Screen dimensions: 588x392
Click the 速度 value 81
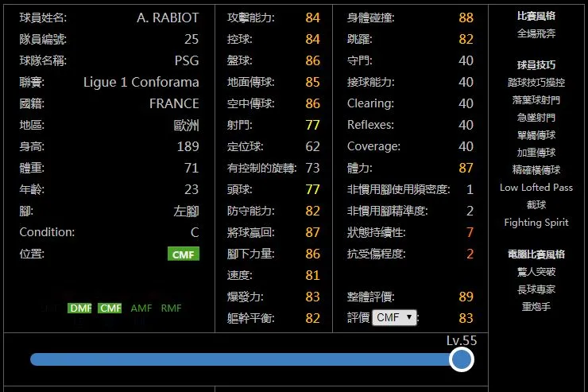point(312,275)
